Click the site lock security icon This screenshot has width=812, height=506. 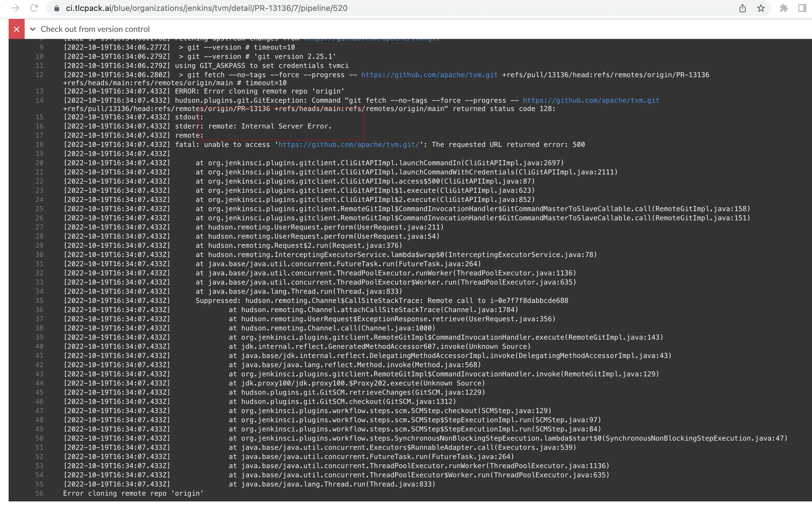57,8
